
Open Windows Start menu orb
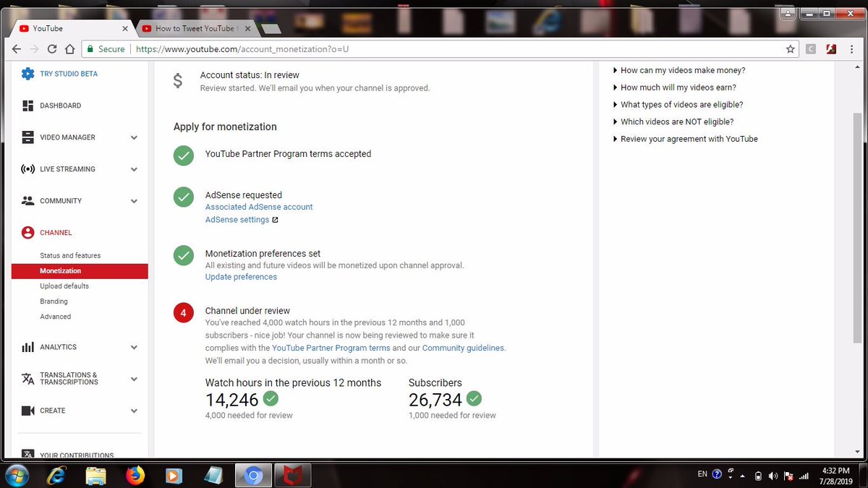point(16,476)
